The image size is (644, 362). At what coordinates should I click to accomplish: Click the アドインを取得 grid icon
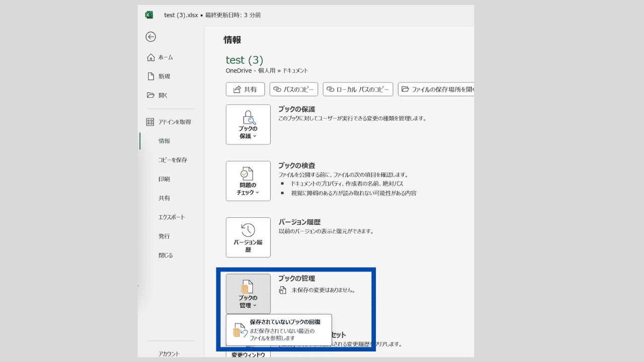(x=150, y=122)
